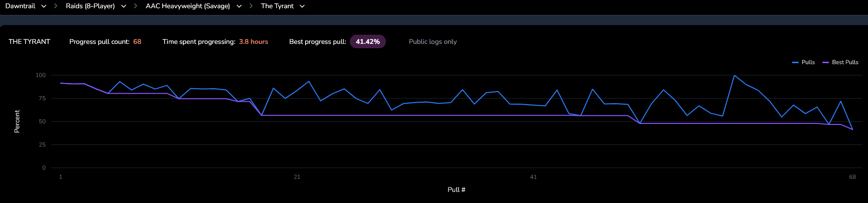Screen dimensions: 868x203
Task: Open the AAC Heavyweight (Savage) zone dropdown
Action: pyautogui.click(x=193, y=6)
